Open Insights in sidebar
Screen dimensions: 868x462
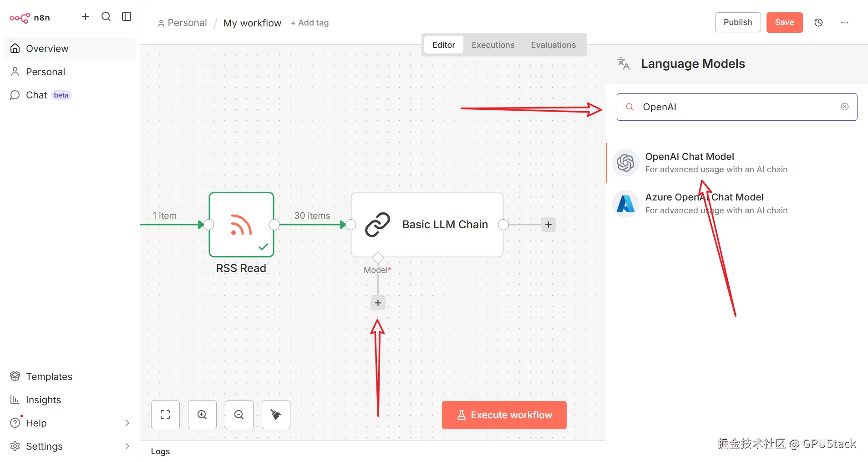click(x=70, y=400)
